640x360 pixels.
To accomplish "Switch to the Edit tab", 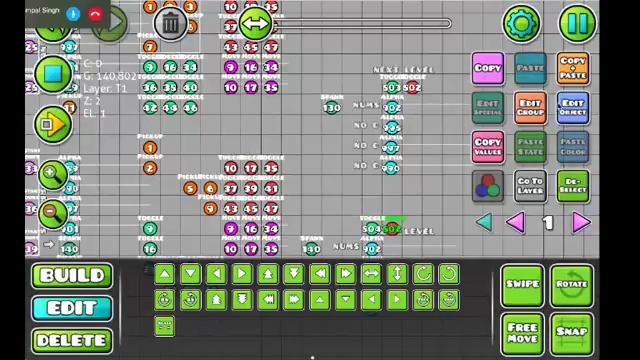I will [x=72, y=308].
